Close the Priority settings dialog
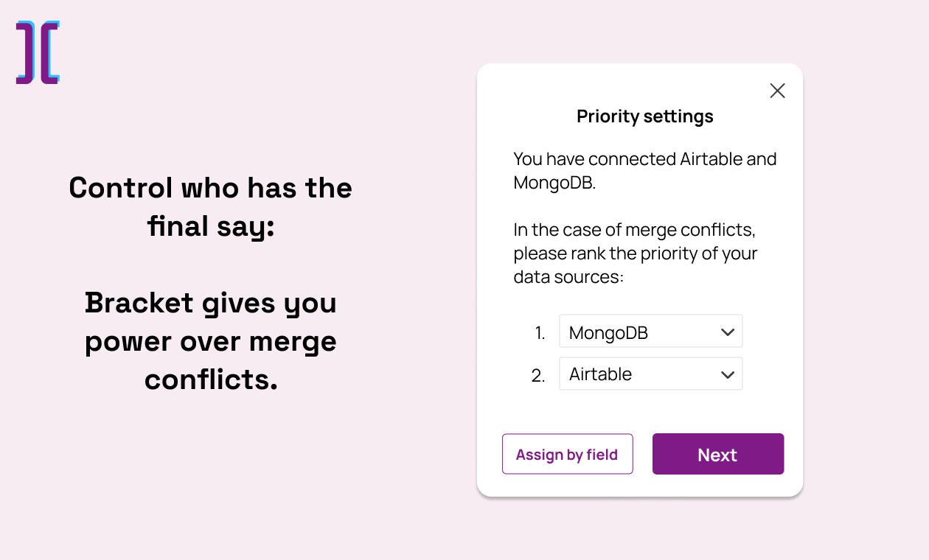This screenshot has height=560, width=929. click(777, 91)
